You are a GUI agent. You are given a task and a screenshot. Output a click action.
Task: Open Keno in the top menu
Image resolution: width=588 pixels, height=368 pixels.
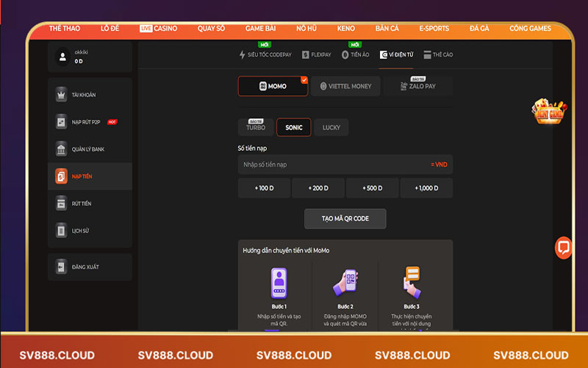[345, 29]
